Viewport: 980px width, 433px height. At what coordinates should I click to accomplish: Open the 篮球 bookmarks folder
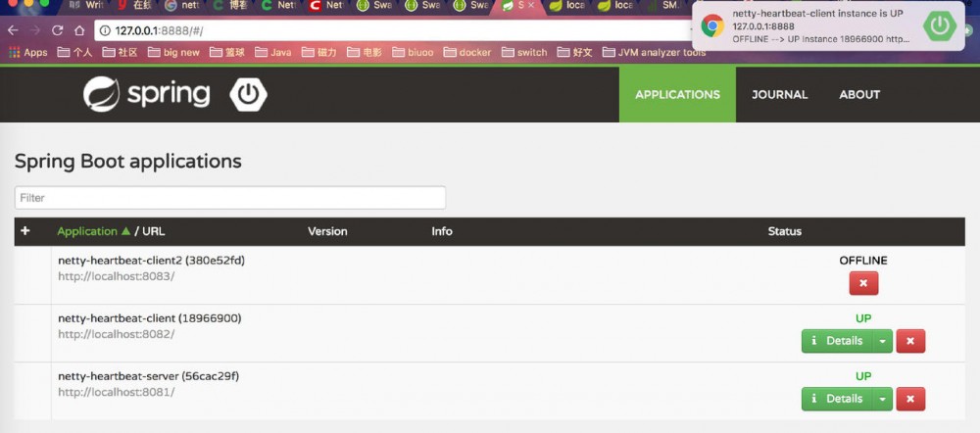tap(227, 53)
